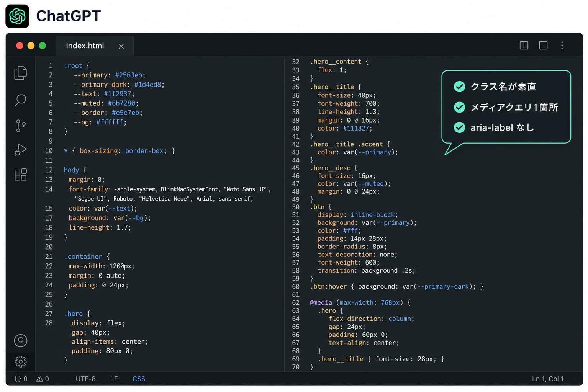Click the "* { box-sizing: border-box; }" rule
This screenshot has height=392, width=588.
click(119, 151)
